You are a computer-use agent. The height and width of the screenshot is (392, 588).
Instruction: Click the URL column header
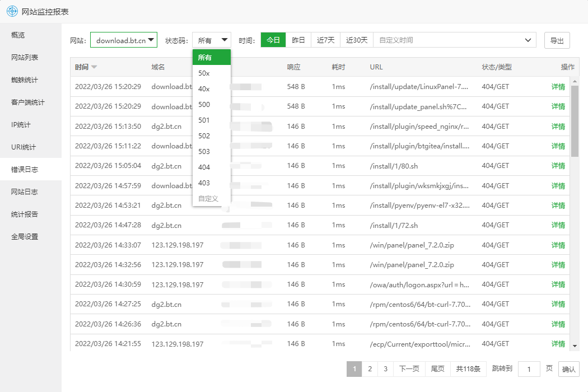coord(376,67)
